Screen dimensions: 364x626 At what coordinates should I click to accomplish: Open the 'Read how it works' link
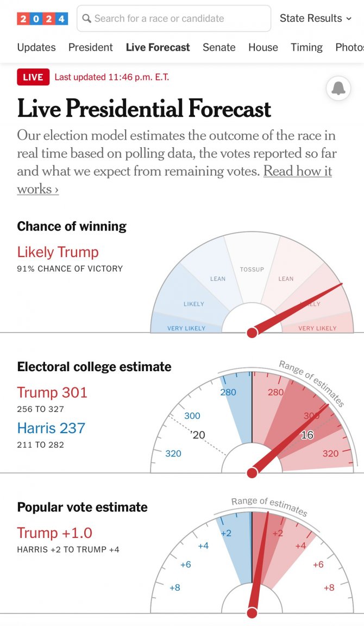298,171
